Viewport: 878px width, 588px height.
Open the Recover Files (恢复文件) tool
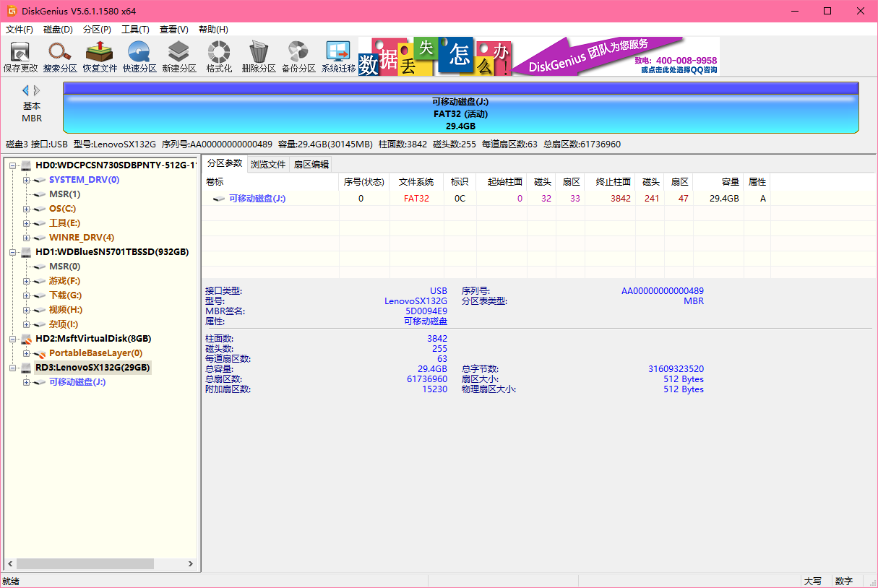point(100,56)
